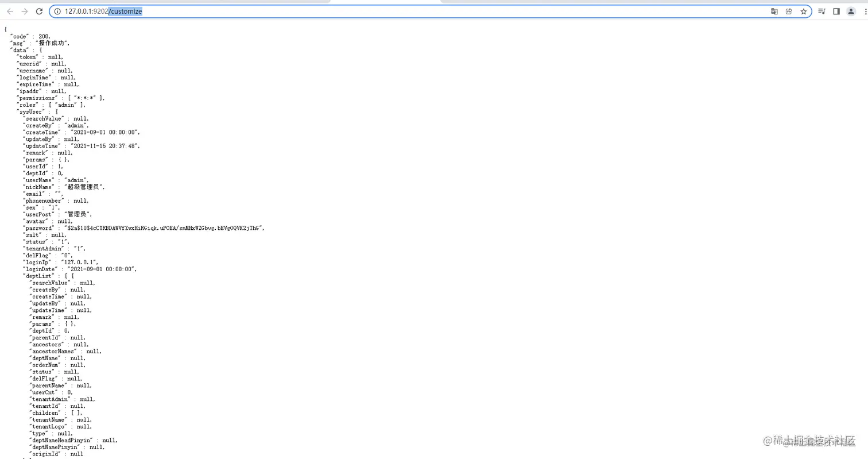868x459 pixels.
Task: Click the "sex" : "1" line
Action: tap(42, 207)
